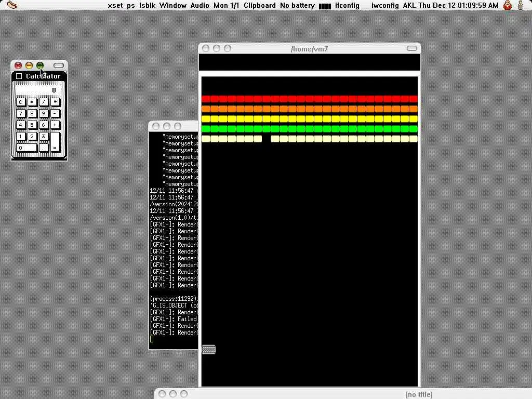Open the Window menu
Viewport: 532px width, 399px height.
172,5
